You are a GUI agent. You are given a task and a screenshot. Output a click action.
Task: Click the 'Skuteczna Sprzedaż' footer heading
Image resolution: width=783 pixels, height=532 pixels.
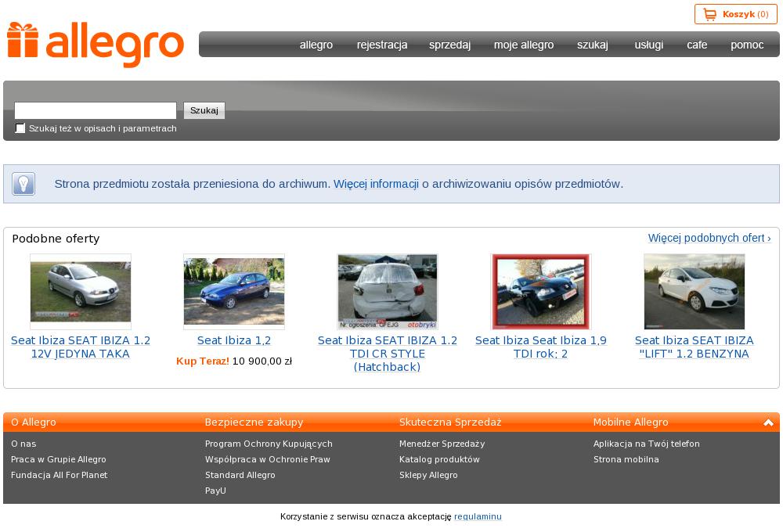(450, 422)
